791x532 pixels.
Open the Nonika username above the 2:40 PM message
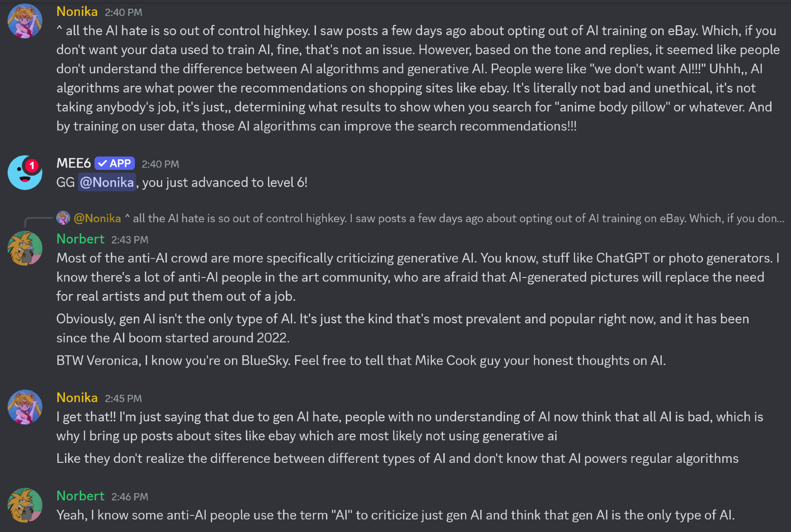point(77,12)
